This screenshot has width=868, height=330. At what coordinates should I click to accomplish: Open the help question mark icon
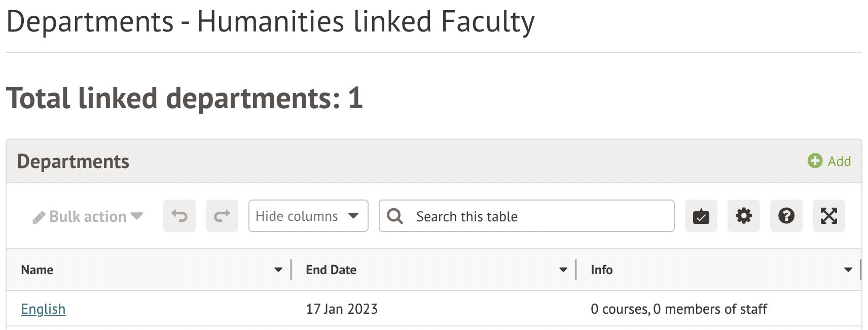786,216
